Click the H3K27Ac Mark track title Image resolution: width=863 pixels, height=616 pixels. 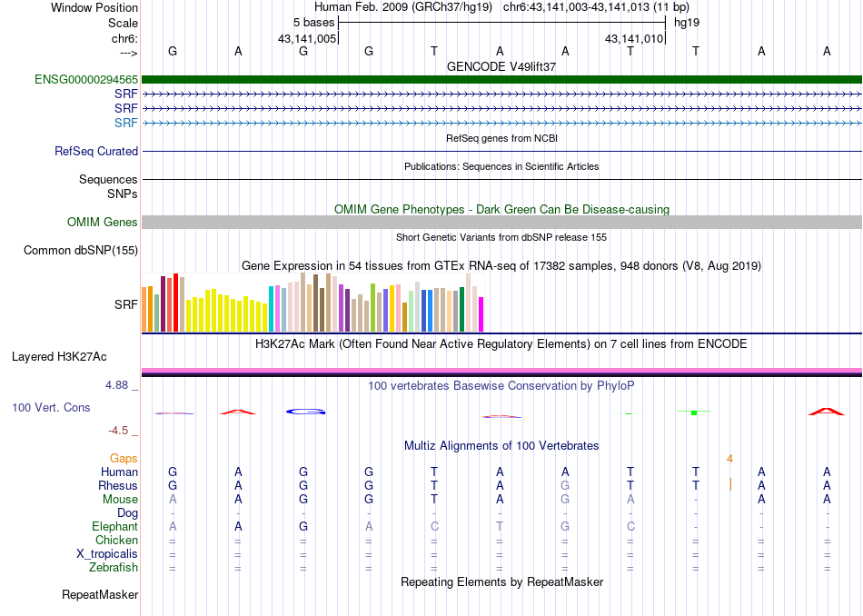pos(501,344)
